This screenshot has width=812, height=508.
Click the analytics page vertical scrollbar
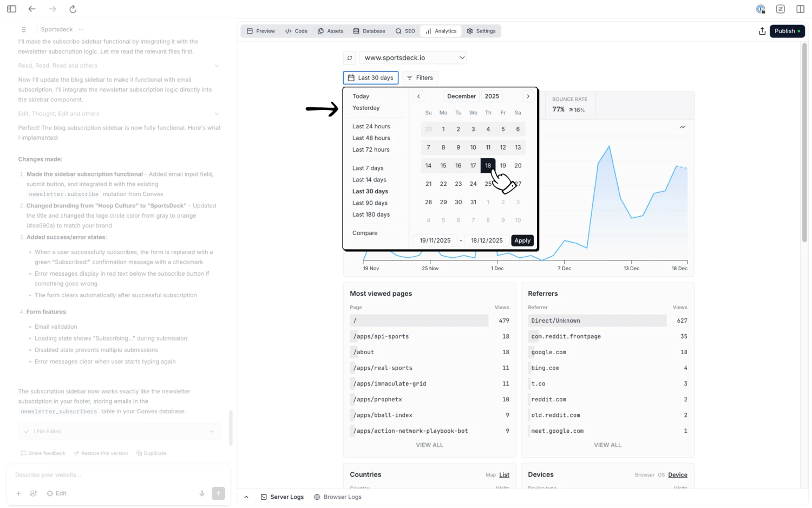tap(804, 142)
